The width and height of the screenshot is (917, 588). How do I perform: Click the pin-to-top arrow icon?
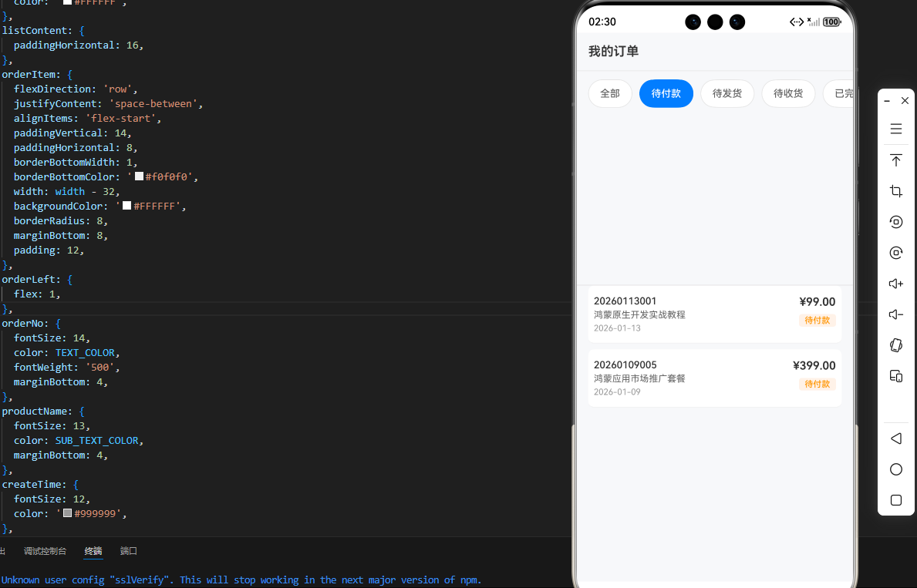point(896,160)
